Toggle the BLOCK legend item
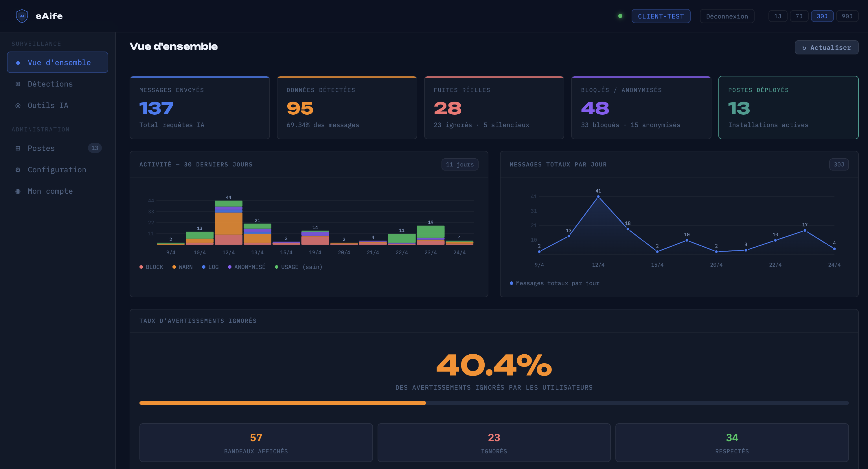868x469 pixels. [x=151, y=267]
